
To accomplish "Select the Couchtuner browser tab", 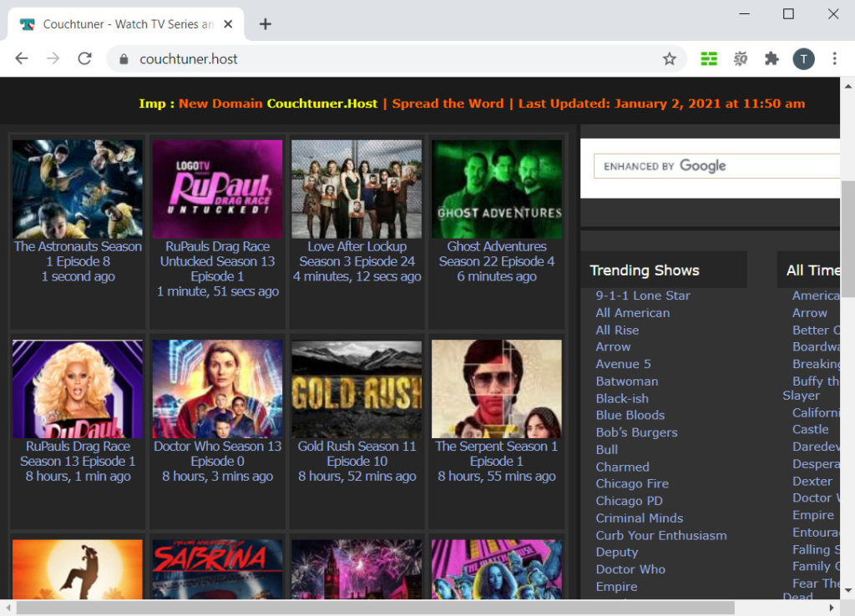I will [125, 24].
